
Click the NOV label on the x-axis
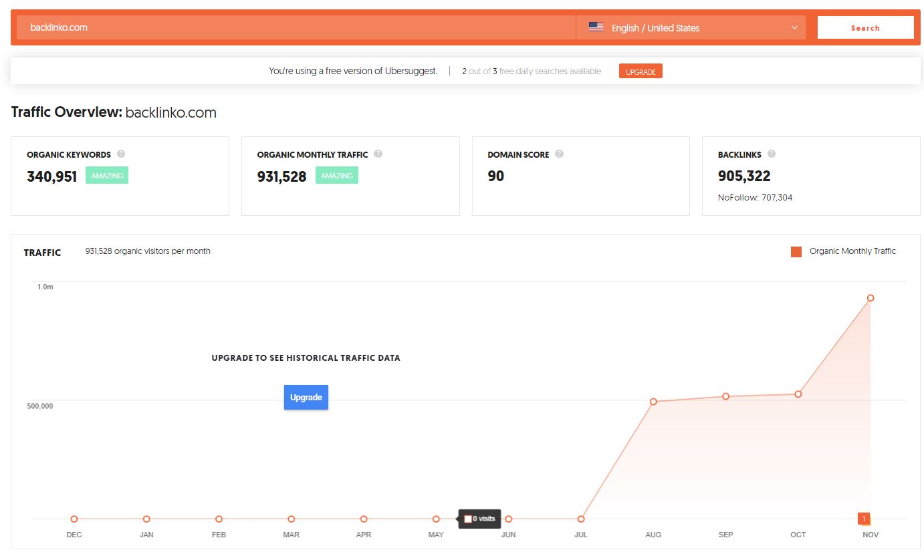tap(871, 535)
